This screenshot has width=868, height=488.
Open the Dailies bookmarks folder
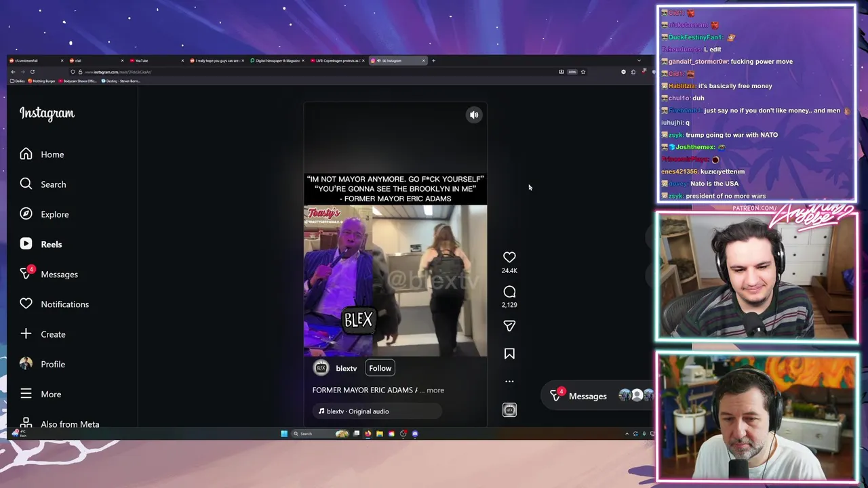tap(18, 81)
